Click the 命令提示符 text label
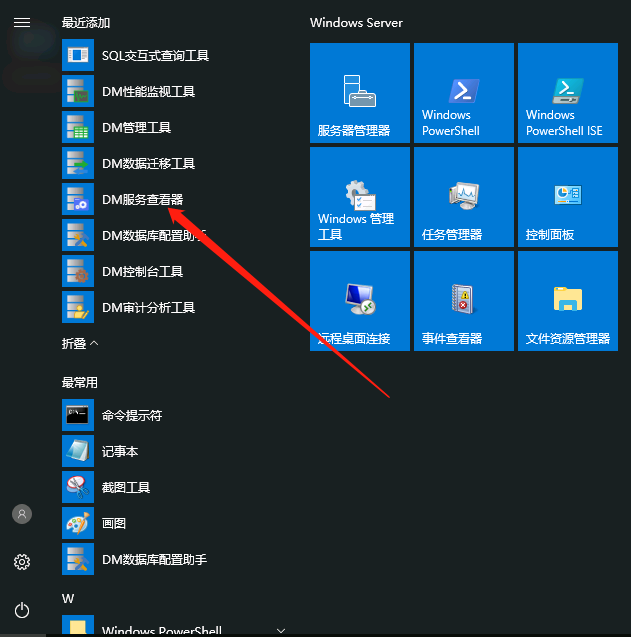 point(132,415)
